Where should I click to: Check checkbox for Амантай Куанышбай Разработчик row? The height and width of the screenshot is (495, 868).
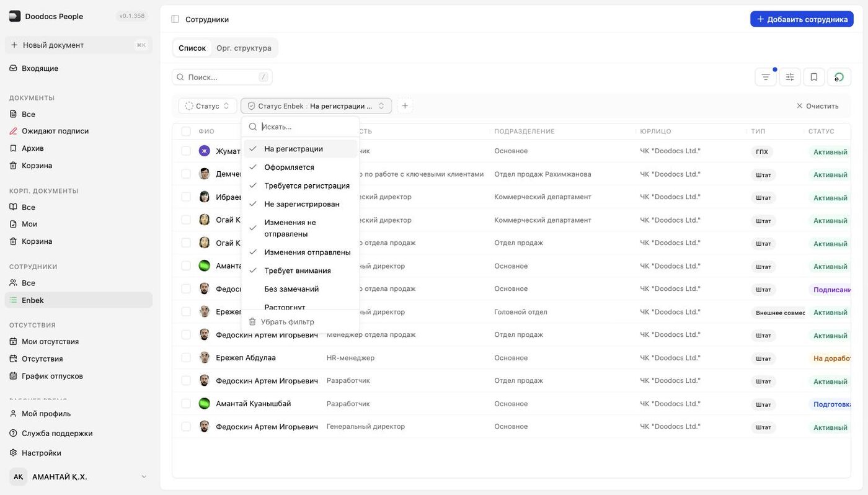186,403
